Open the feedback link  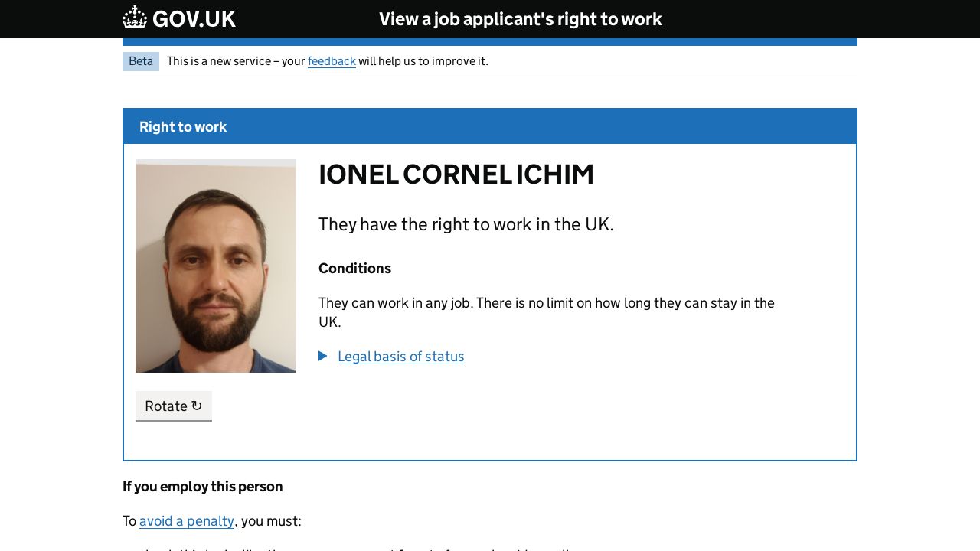coord(332,61)
